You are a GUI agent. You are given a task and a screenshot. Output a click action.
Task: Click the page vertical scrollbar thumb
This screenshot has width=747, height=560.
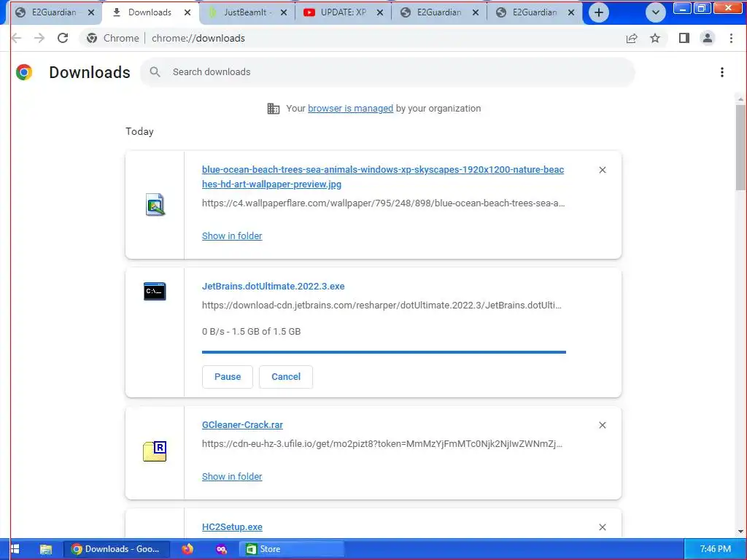(x=741, y=147)
